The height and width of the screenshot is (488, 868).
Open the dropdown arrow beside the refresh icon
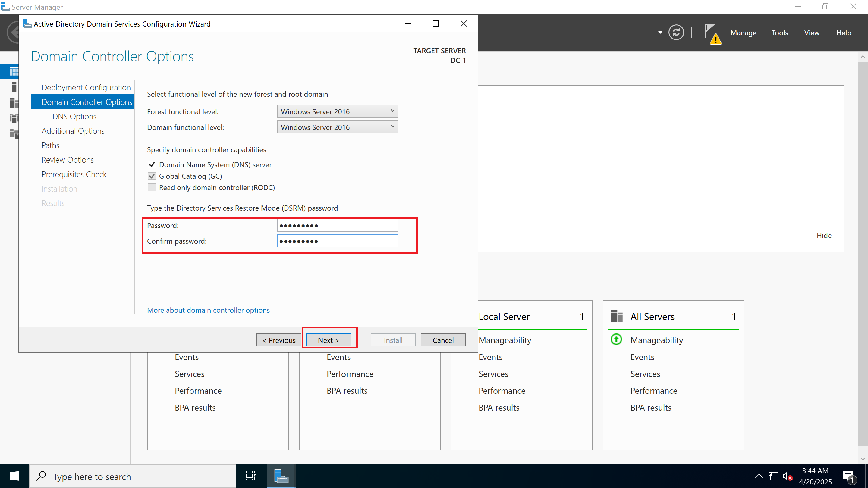coord(660,33)
